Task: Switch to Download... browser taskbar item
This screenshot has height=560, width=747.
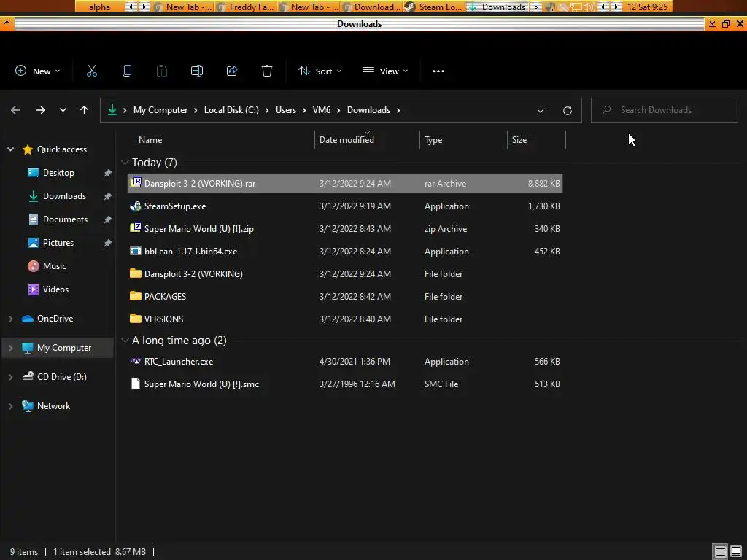Action: pyautogui.click(x=371, y=7)
